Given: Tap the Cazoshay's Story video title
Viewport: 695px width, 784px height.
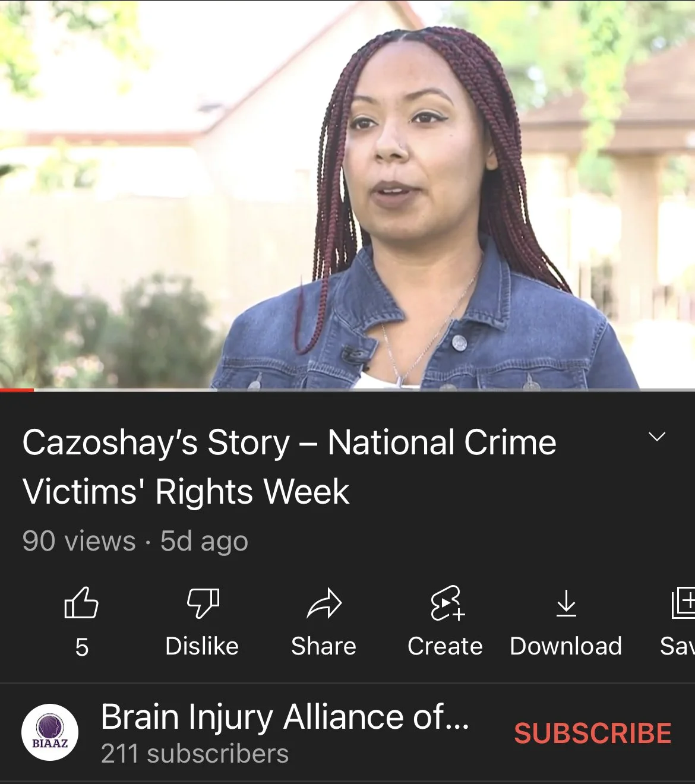Looking at the screenshot, I should pos(289,467).
